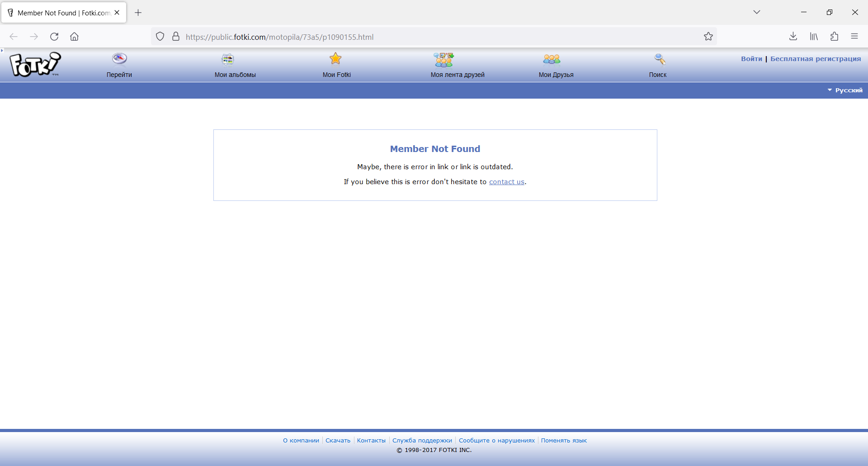This screenshot has height=466, width=868.
Task: Click the 1998-2017 FOTKI INC. copyright text
Action: [x=434, y=450]
